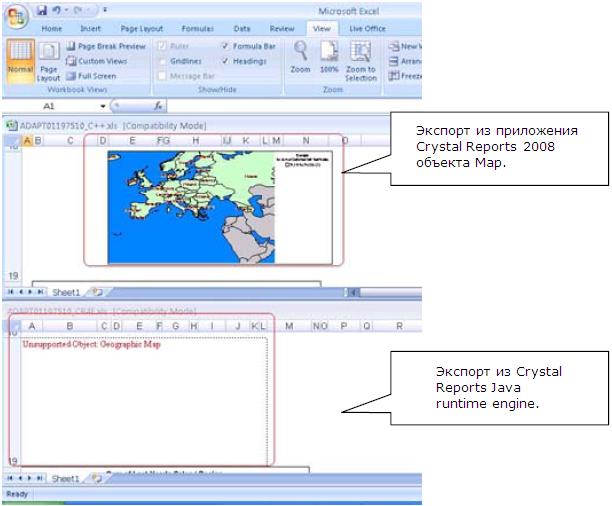Open the Insert ribbon tab
This screenshot has height=506, width=612.
pyautogui.click(x=90, y=29)
